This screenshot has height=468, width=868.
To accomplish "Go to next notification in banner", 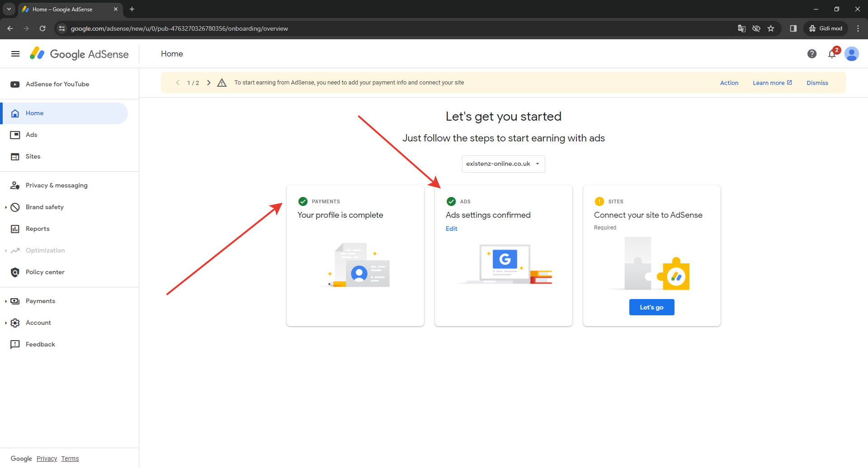I will coord(208,83).
